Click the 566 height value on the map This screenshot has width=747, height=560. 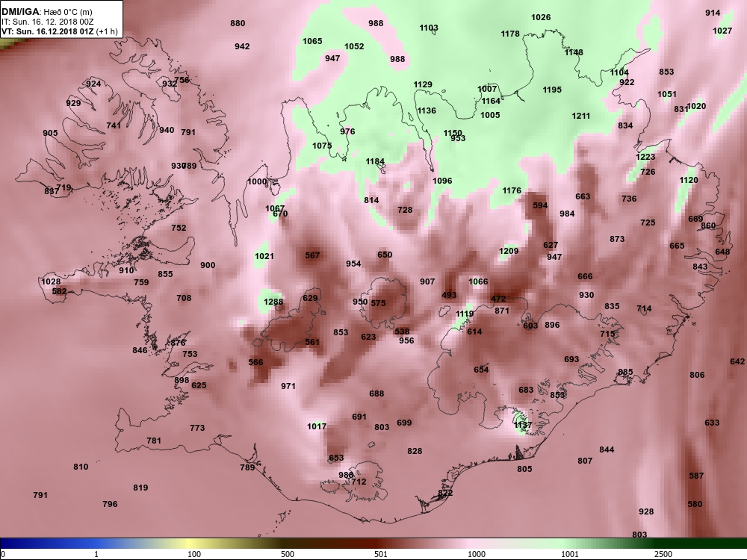(255, 362)
